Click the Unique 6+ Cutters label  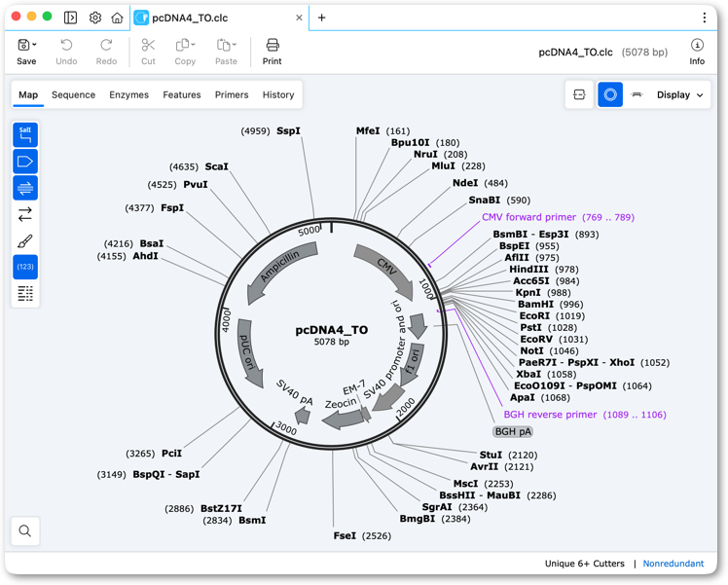[585, 564]
